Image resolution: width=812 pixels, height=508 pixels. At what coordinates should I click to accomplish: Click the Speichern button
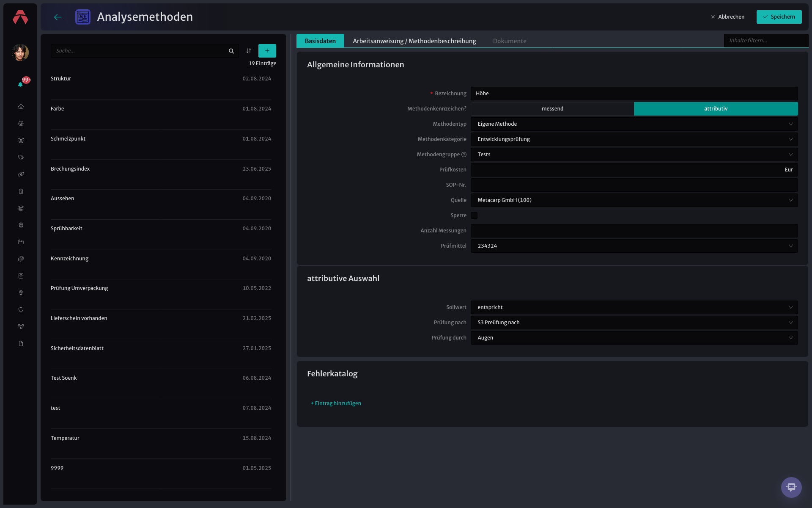point(779,17)
